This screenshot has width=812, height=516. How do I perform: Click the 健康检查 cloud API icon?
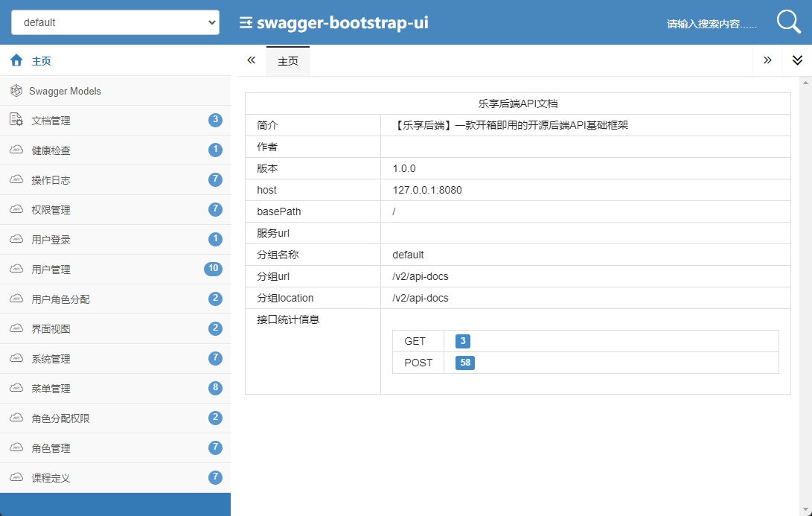coord(16,150)
